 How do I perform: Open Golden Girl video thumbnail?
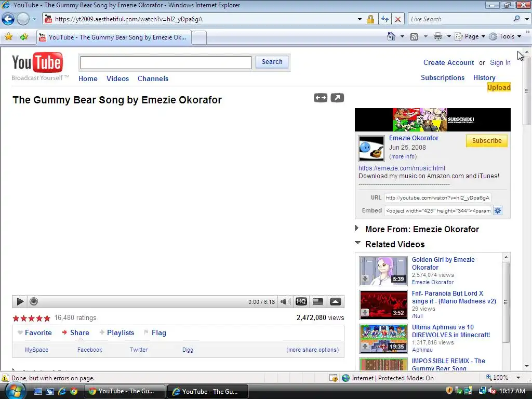383,271
